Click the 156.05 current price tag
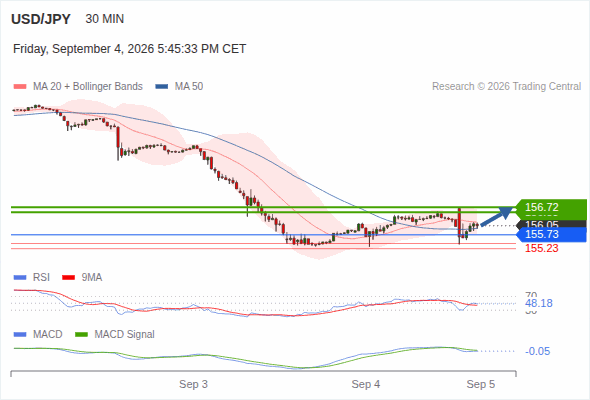The width and height of the screenshot is (590, 400). (x=551, y=224)
